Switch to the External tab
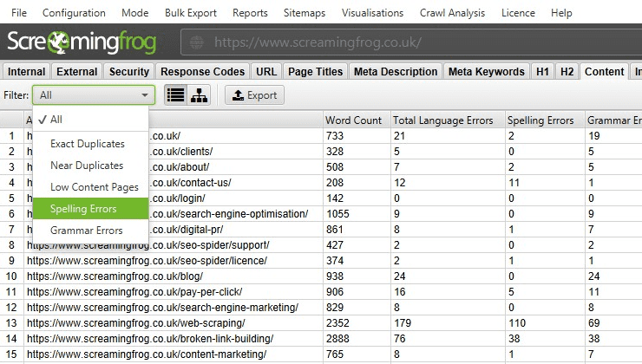This screenshot has height=364, width=642. [77, 72]
